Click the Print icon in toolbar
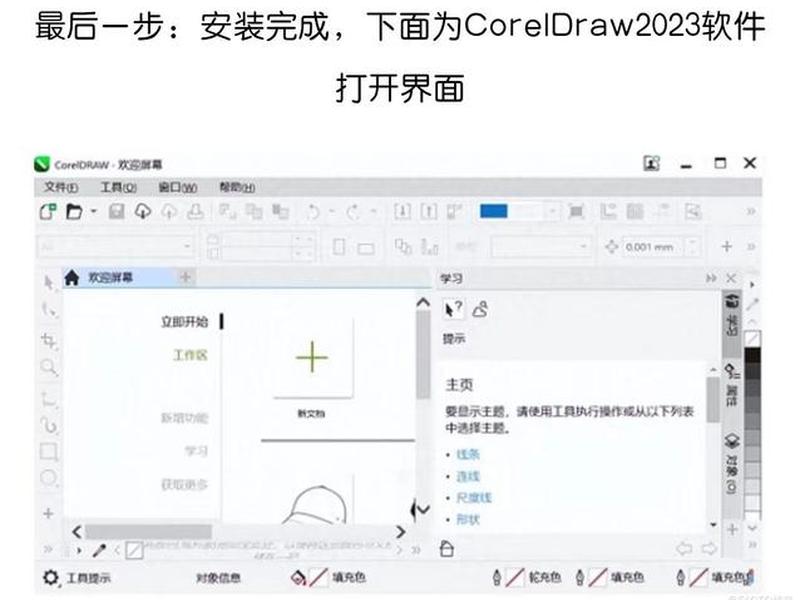Image resolution: width=800 pixels, height=600 pixels. 195,211
